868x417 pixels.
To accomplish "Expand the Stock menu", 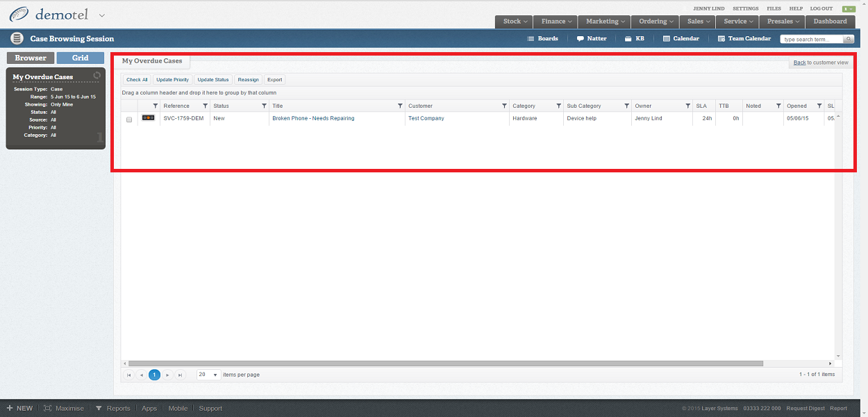I will click(x=514, y=22).
